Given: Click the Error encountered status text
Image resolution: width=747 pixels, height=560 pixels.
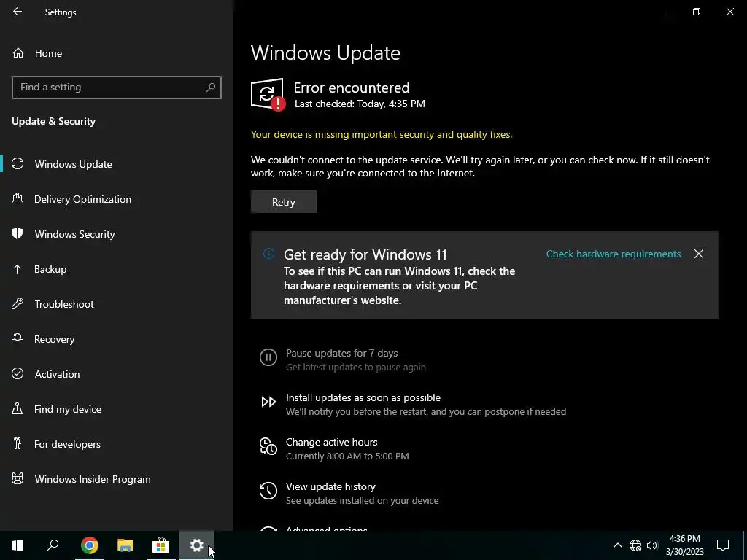Looking at the screenshot, I should tap(352, 87).
